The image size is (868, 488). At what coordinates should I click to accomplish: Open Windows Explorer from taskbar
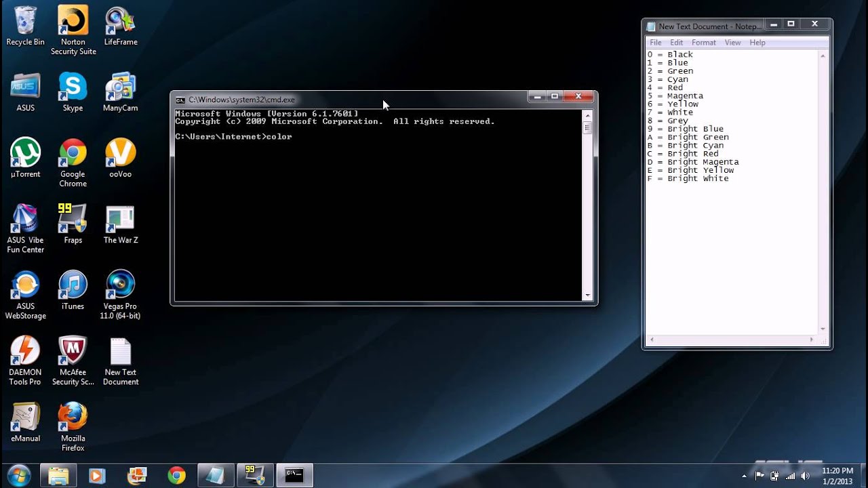coord(59,475)
